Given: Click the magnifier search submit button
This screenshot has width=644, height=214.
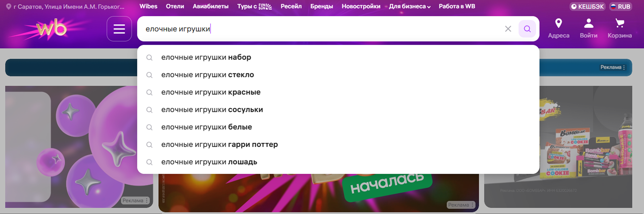Looking at the screenshot, I should (527, 29).
